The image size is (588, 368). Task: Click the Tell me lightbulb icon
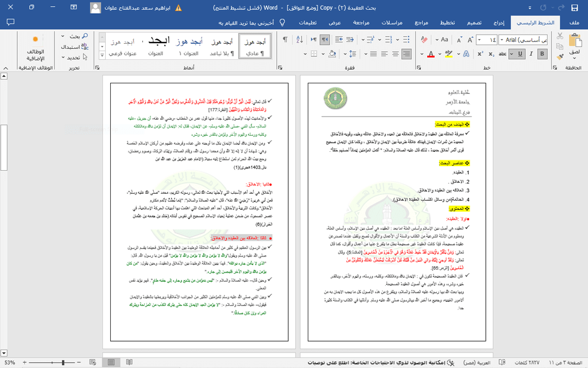pos(283,22)
